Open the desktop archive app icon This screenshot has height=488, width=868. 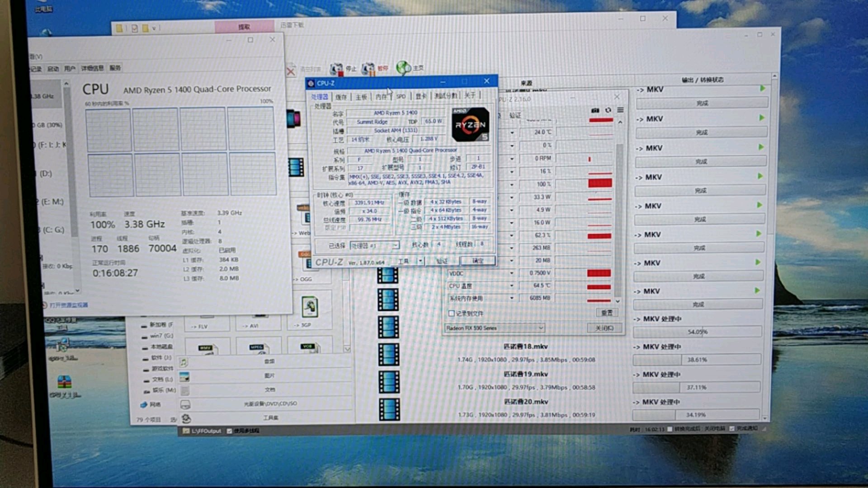65,382
